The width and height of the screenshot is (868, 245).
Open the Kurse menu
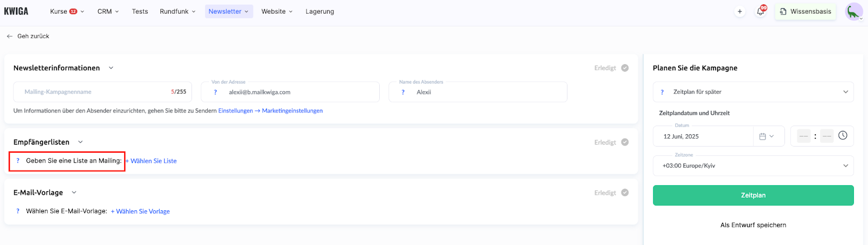tap(67, 11)
